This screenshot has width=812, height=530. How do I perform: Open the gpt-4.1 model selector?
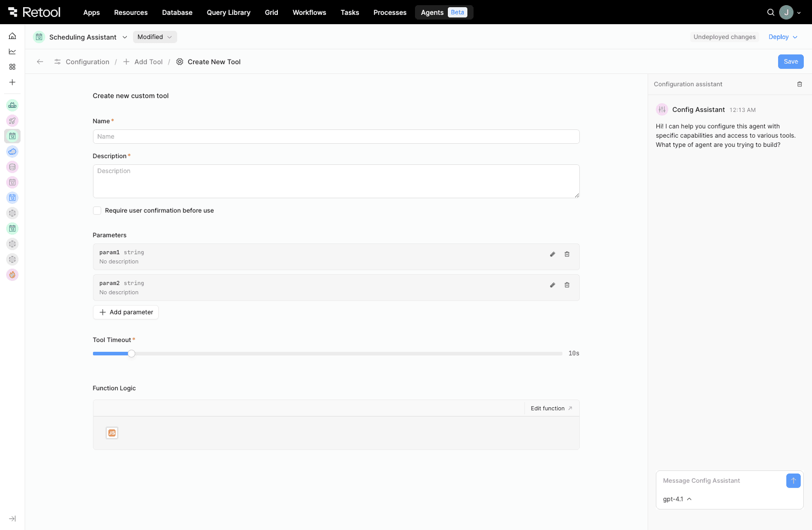[677, 499]
